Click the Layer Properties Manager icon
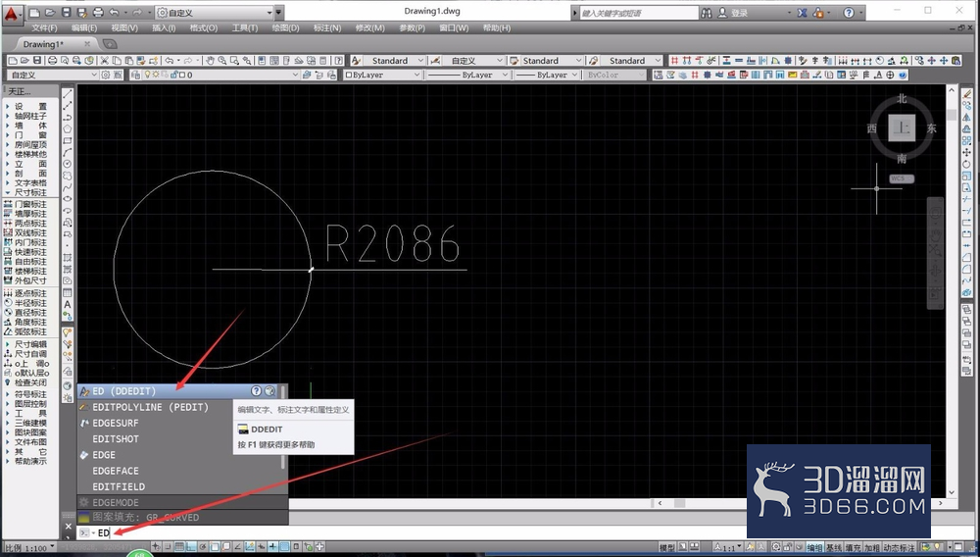 [x=135, y=75]
